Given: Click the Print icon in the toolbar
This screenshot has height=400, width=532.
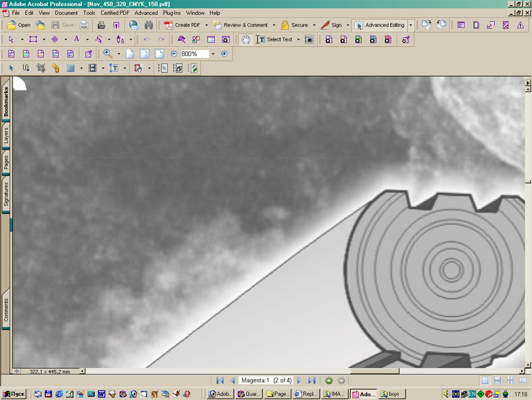Looking at the screenshot, I should pyautogui.click(x=84, y=25).
